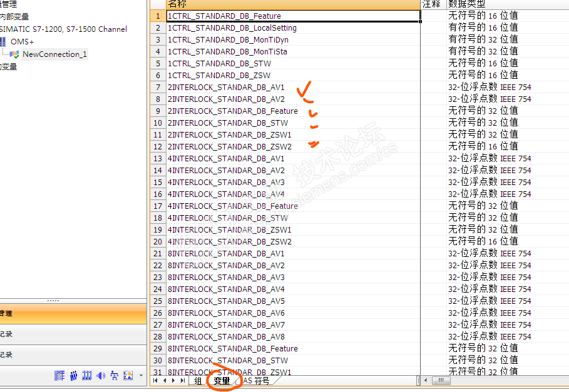Click the tag management icon in navigation bar
Screen dimensions: 569x392
click(59, 376)
